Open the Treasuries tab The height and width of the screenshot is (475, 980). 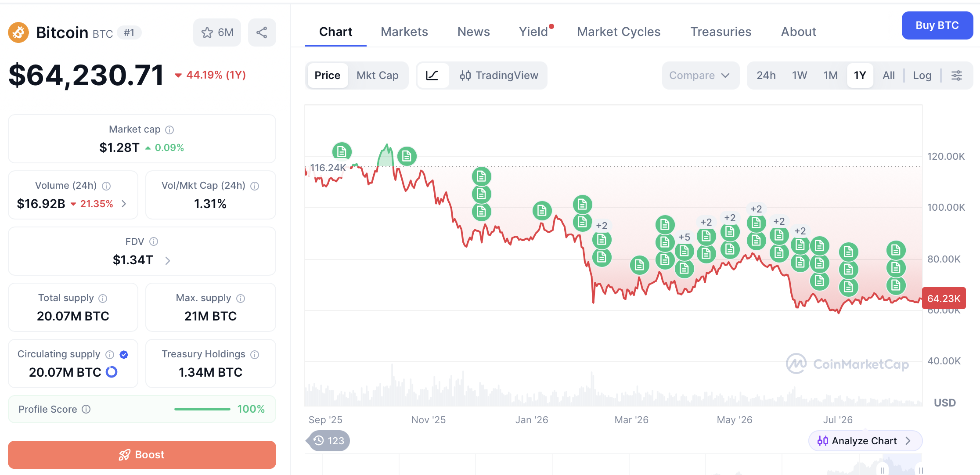(x=721, y=32)
